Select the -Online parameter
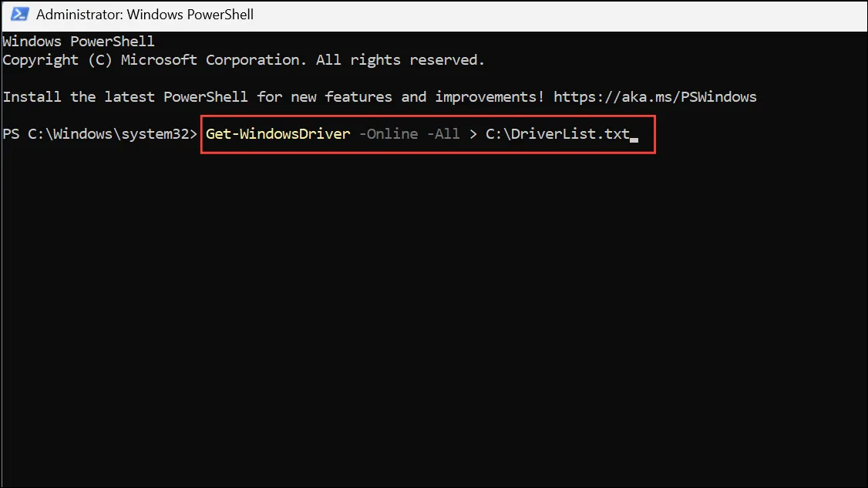 tap(389, 134)
